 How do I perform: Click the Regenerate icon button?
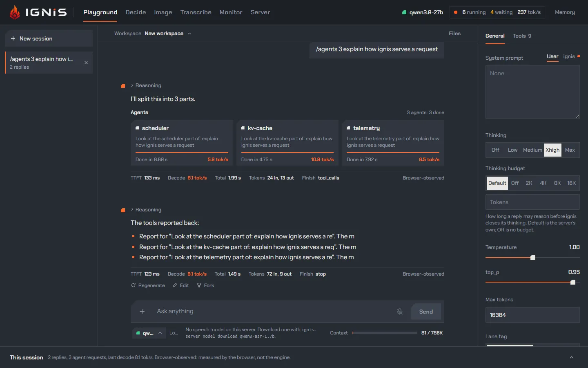(x=148, y=285)
